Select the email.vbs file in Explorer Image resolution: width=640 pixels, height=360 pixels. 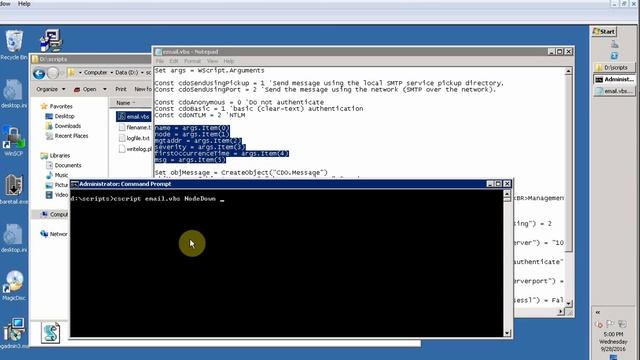[134, 117]
